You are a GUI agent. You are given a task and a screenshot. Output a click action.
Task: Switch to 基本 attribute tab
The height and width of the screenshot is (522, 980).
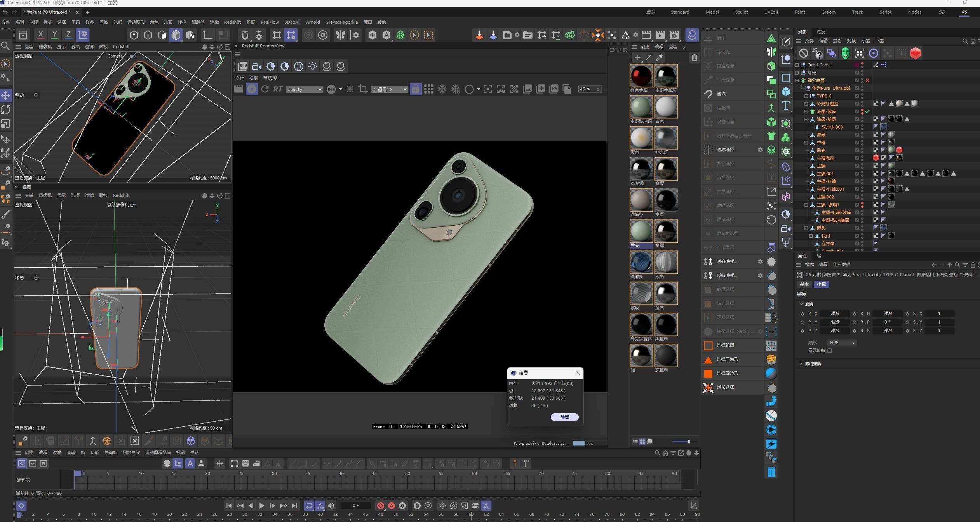[804, 284]
